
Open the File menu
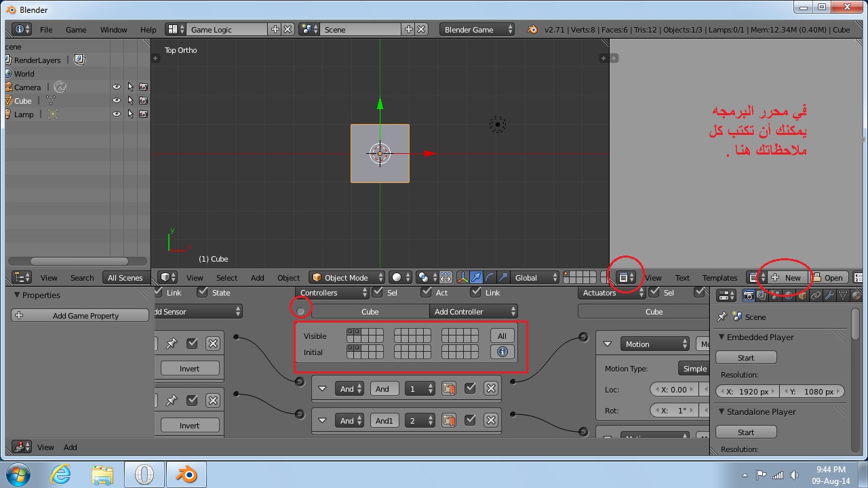click(46, 29)
